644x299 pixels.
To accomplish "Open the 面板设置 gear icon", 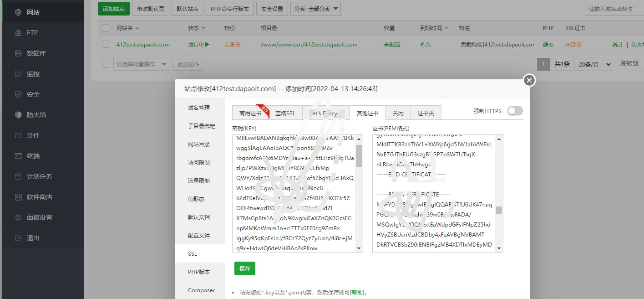I will (x=18, y=217).
